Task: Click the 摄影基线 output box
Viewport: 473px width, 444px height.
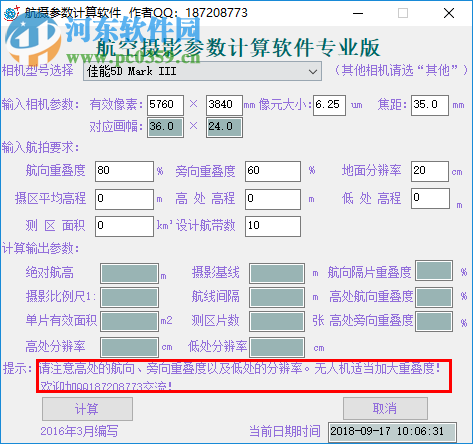Action: pos(277,273)
